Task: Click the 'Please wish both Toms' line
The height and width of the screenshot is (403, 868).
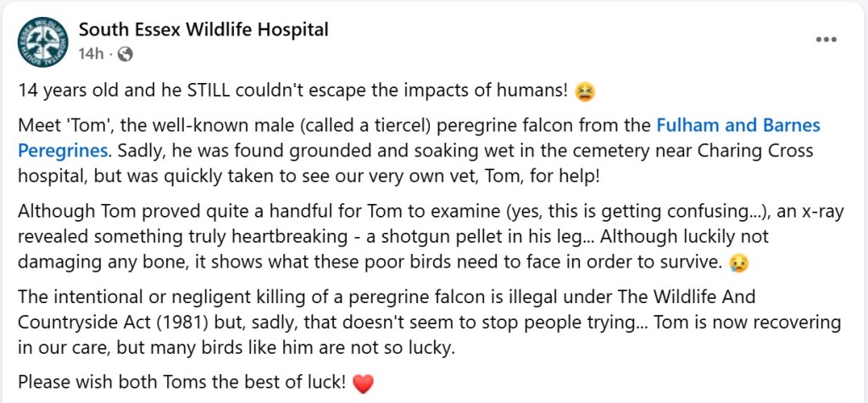Action: (x=182, y=382)
